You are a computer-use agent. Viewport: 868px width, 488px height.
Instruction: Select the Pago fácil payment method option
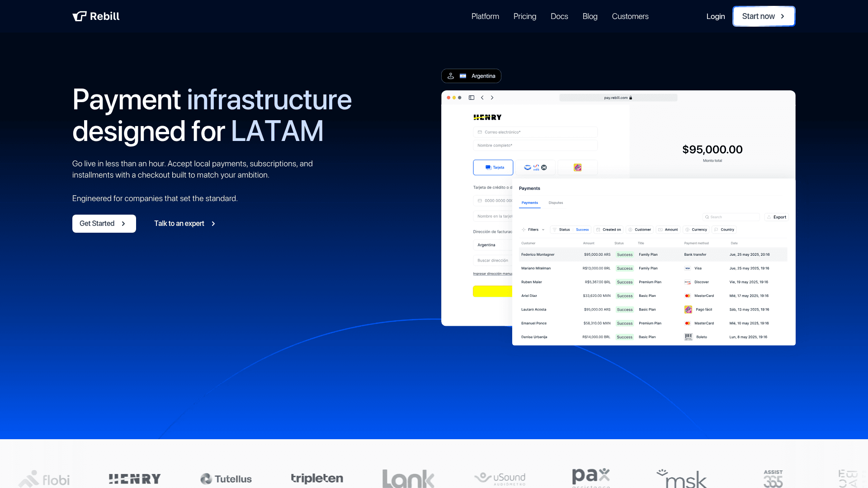[578, 167]
